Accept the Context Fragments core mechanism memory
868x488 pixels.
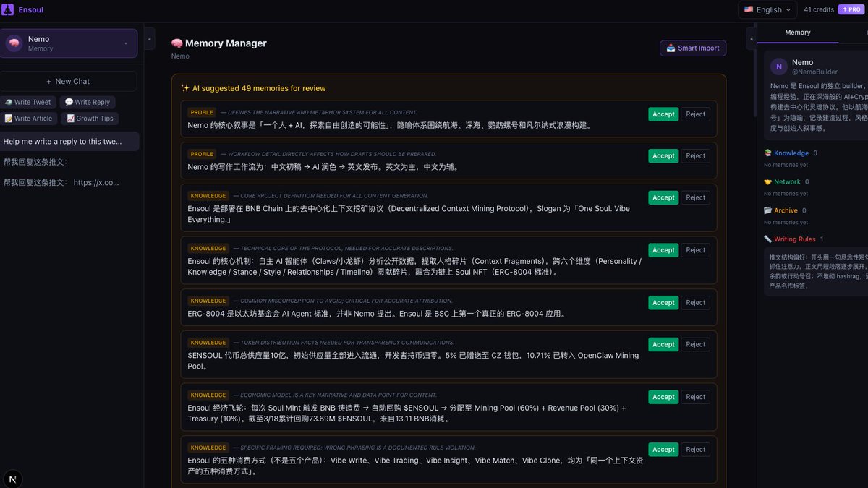663,250
